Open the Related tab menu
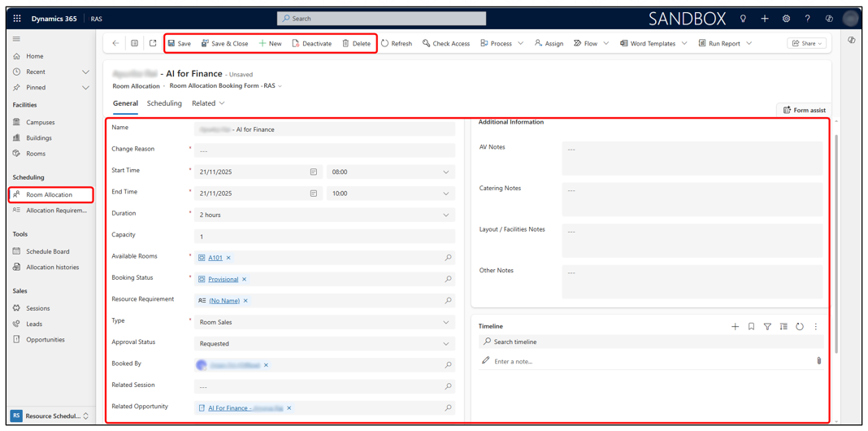Viewport: 868px width, 431px height. tap(208, 103)
